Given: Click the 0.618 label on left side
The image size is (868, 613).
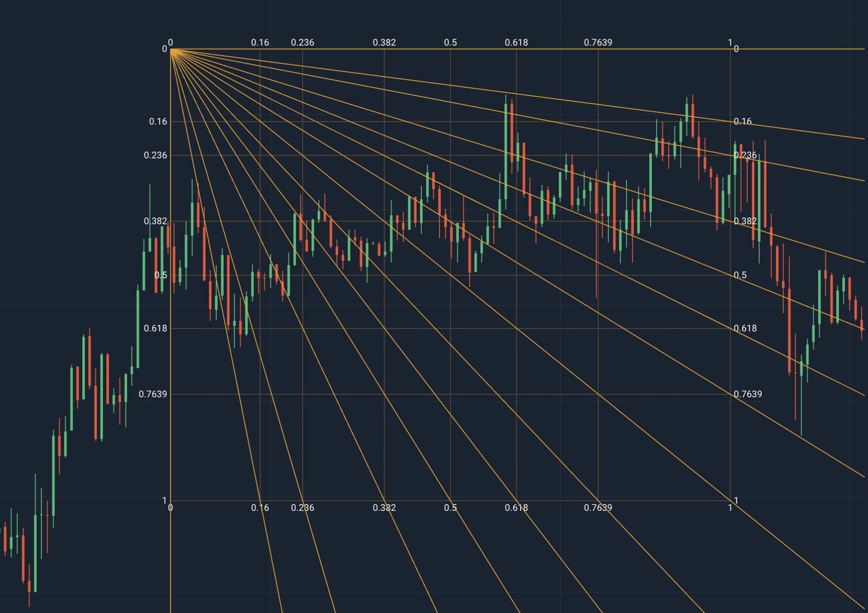Looking at the screenshot, I should 155,329.
